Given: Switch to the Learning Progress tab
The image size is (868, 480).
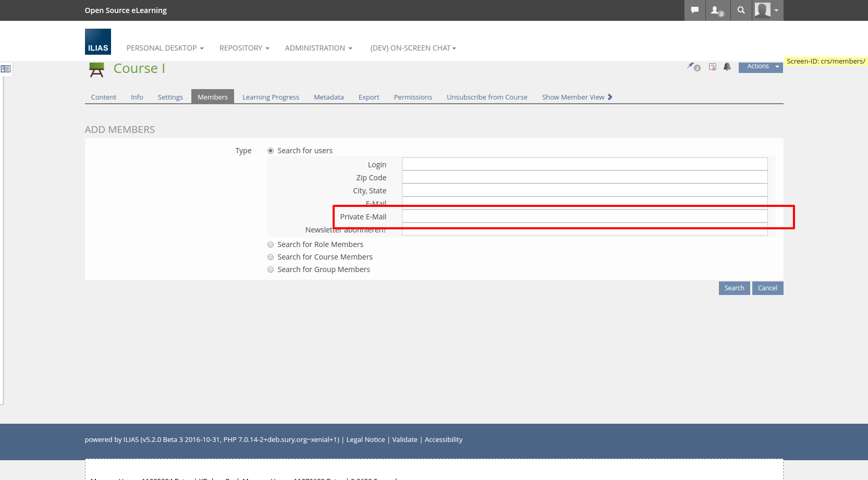Looking at the screenshot, I should (271, 97).
